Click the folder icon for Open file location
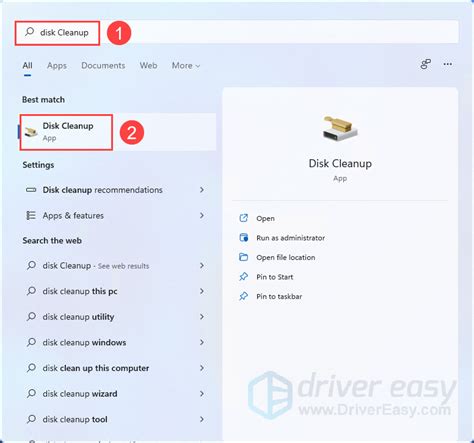 [244, 257]
